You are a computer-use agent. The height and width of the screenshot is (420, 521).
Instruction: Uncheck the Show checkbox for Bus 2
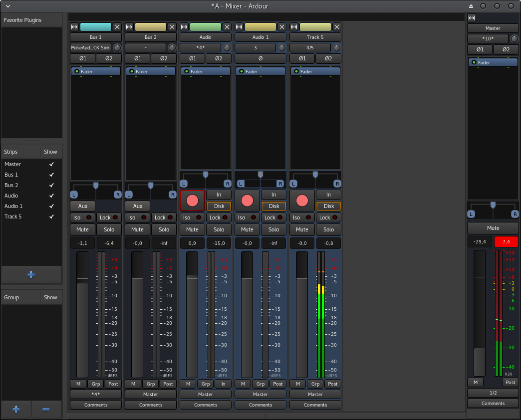pos(51,185)
